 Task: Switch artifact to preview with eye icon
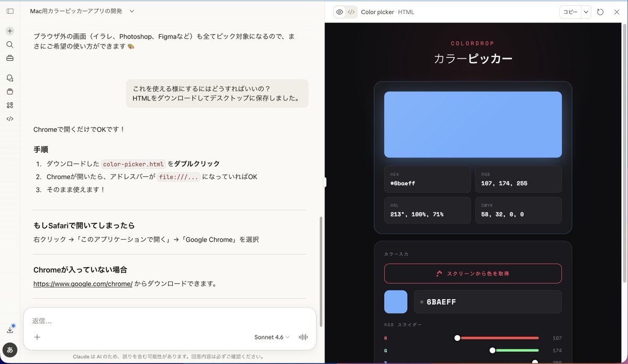[x=340, y=12]
